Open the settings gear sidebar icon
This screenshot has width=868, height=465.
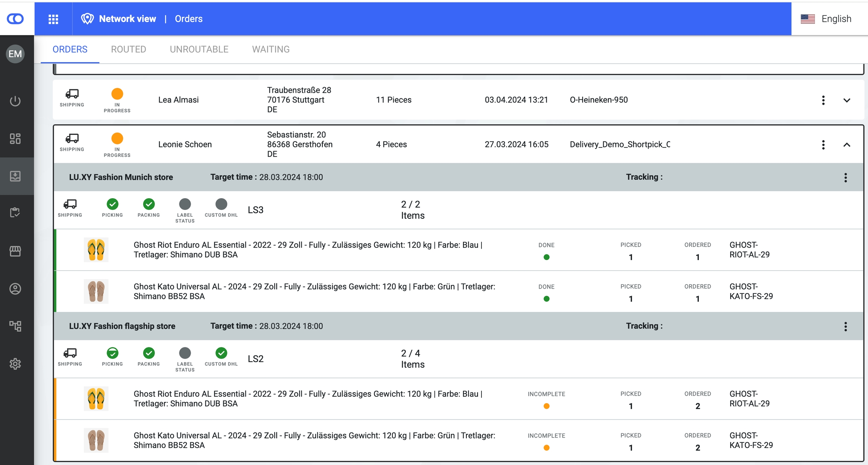[15, 364]
